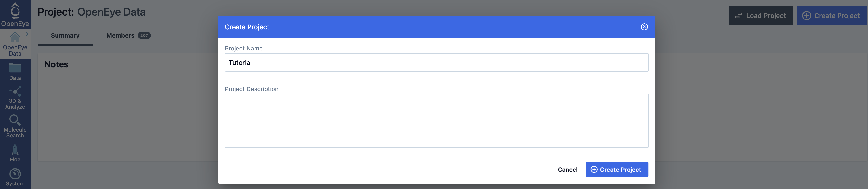The height and width of the screenshot is (189, 868).
Task: Click the swap arrows icon on Load Project
Action: pyautogui.click(x=738, y=16)
